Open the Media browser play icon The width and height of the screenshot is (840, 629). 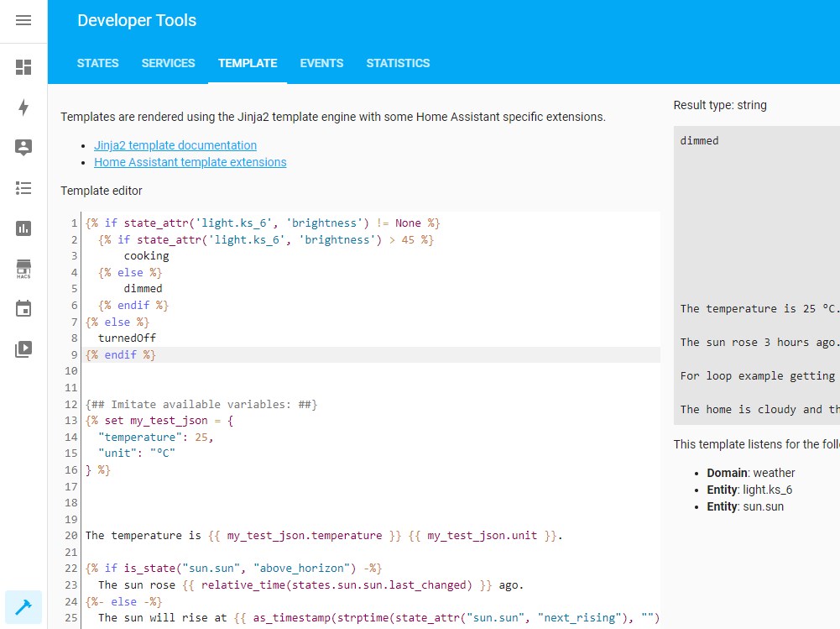click(x=23, y=349)
